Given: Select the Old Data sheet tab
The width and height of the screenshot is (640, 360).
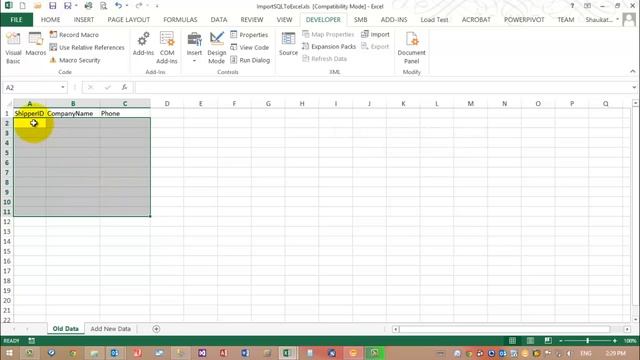Looking at the screenshot, I should pos(65,329).
